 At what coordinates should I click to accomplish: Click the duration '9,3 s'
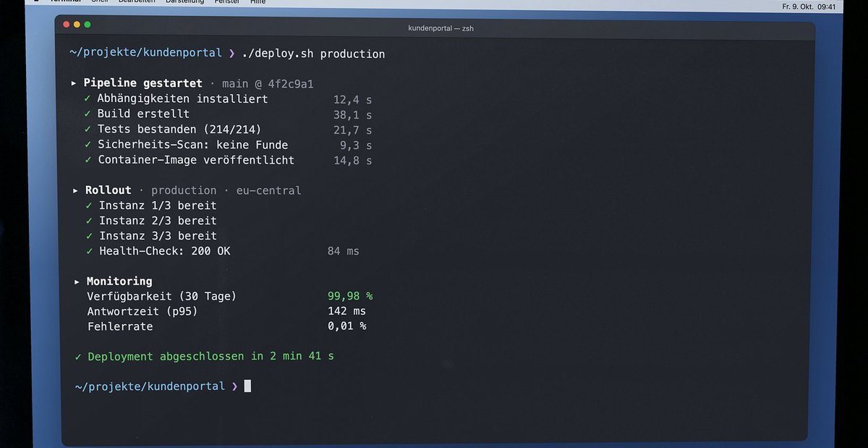[x=356, y=145]
